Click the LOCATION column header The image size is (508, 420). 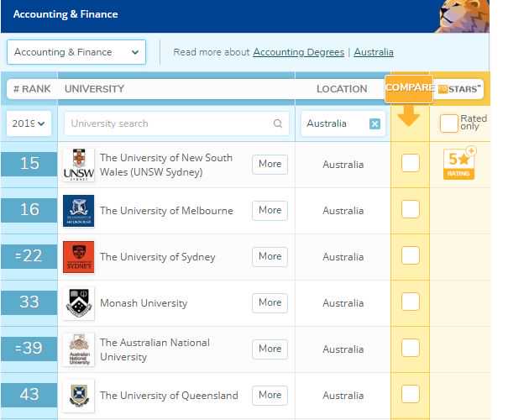coord(341,88)
